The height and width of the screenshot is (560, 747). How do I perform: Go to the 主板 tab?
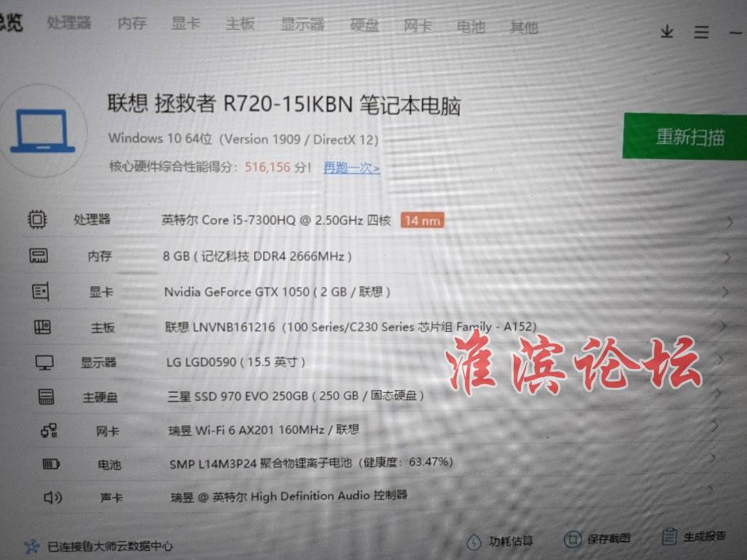click(x=240, y=24)
